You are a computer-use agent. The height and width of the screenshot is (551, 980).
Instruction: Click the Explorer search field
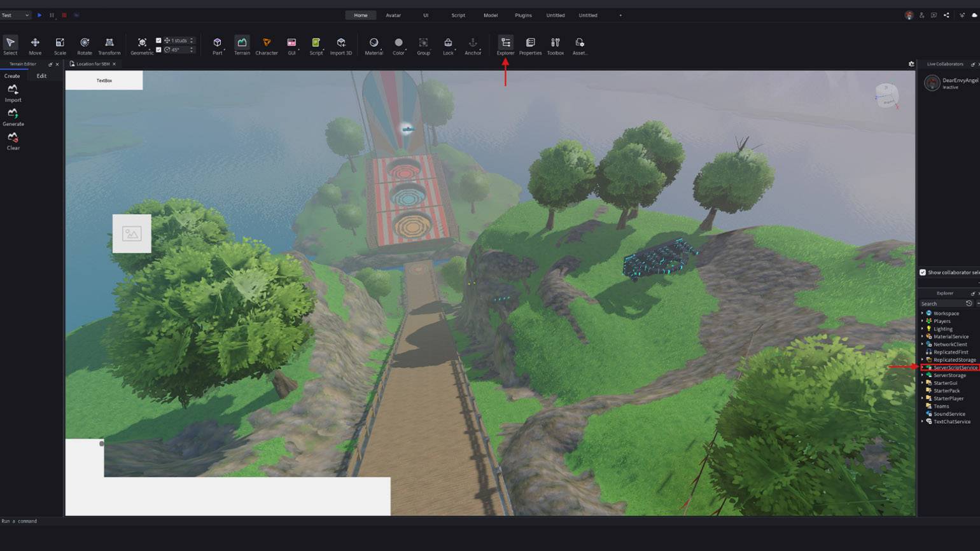click(x=942, y=303)
